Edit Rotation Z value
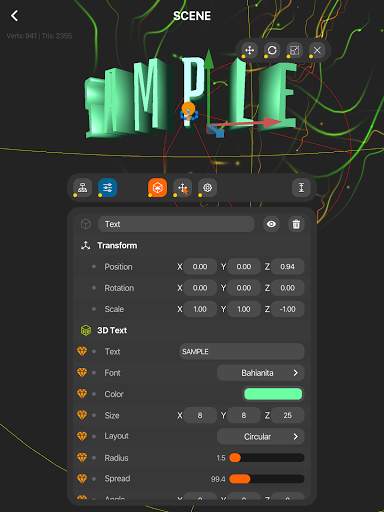This screenshot has height=512, width=384. (x=287, y=288)
